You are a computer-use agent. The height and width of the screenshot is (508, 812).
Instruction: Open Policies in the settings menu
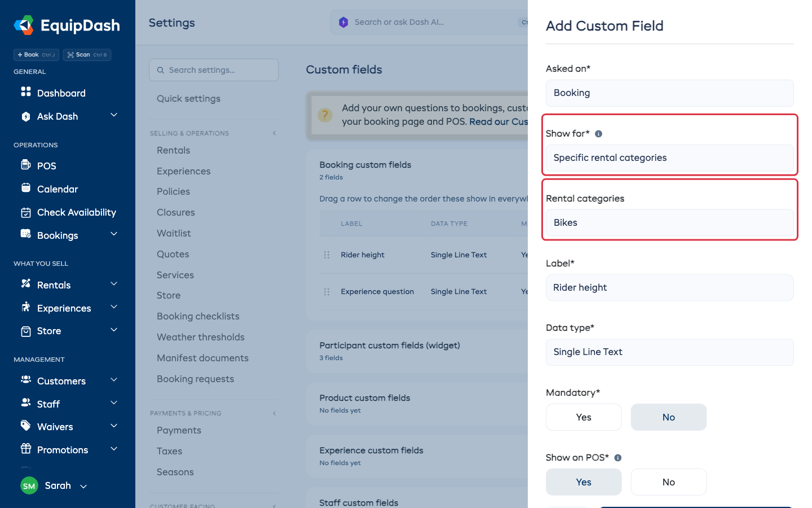point(173,192)
